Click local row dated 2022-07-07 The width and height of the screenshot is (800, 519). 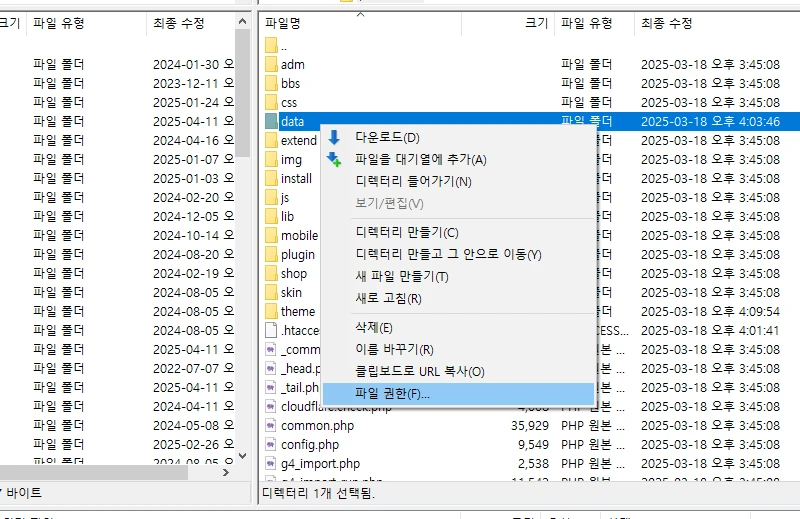pos(117,368)
